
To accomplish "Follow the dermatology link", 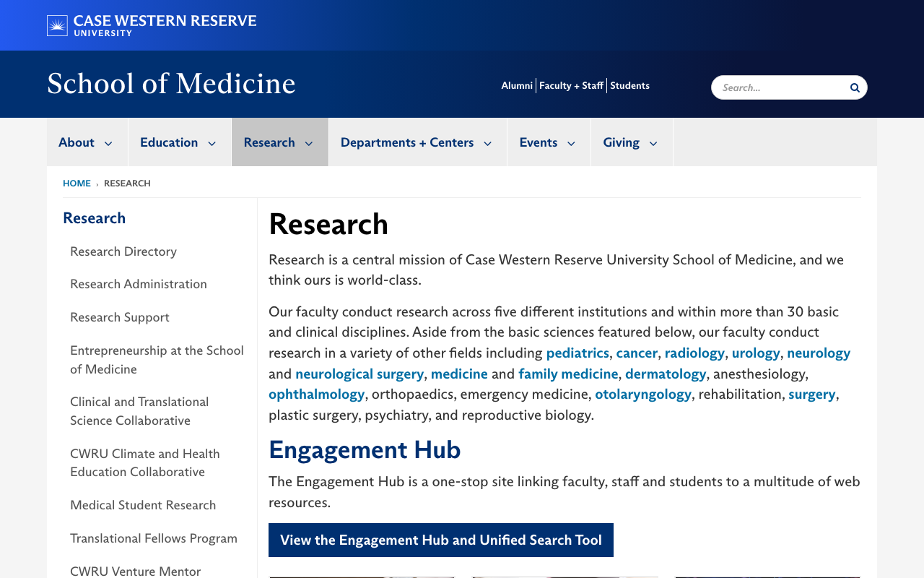I will pos(666,374).
